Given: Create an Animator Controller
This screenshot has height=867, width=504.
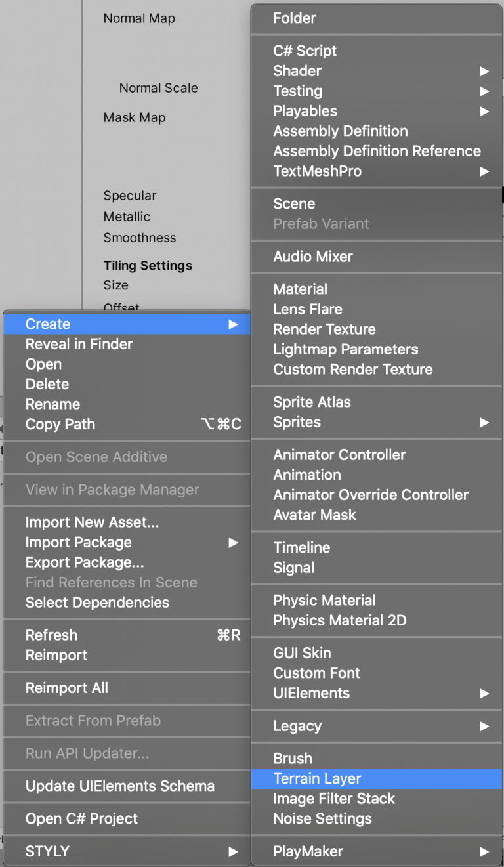Looking at the screenshot, I should click(339, 454).
